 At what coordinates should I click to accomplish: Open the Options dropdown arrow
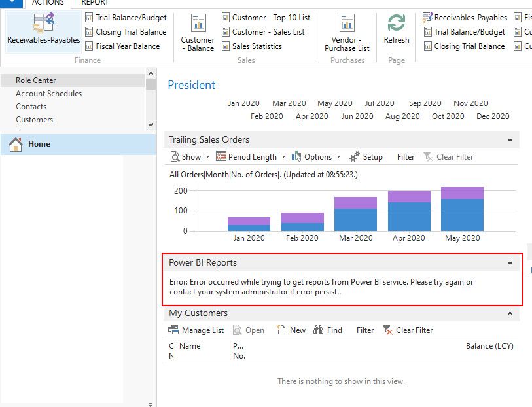tap(338, 156)
